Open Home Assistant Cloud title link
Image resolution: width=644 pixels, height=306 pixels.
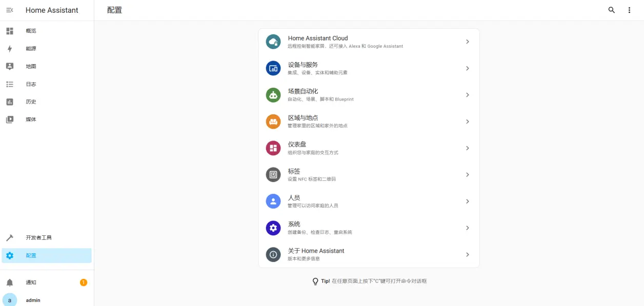pyautogui.click(x=318, y=38)
